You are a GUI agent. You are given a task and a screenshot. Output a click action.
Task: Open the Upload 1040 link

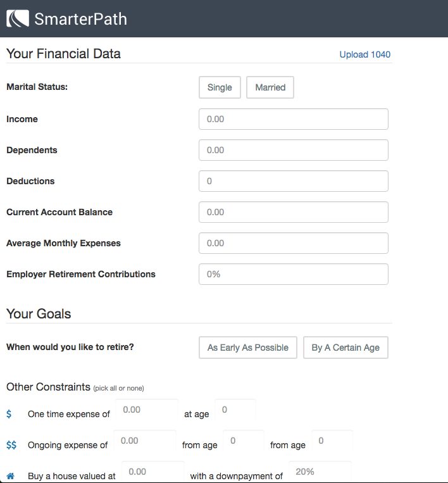tap(365, 54)
